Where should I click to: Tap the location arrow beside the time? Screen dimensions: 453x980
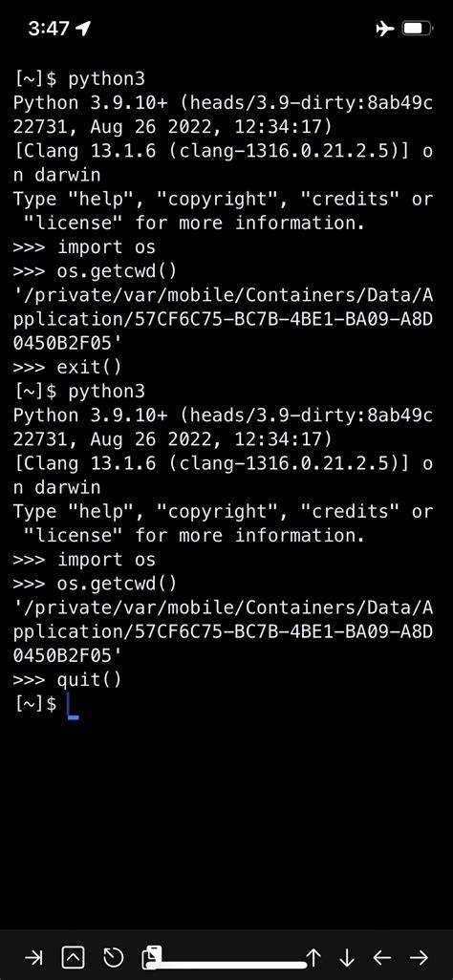pos(82,28)
